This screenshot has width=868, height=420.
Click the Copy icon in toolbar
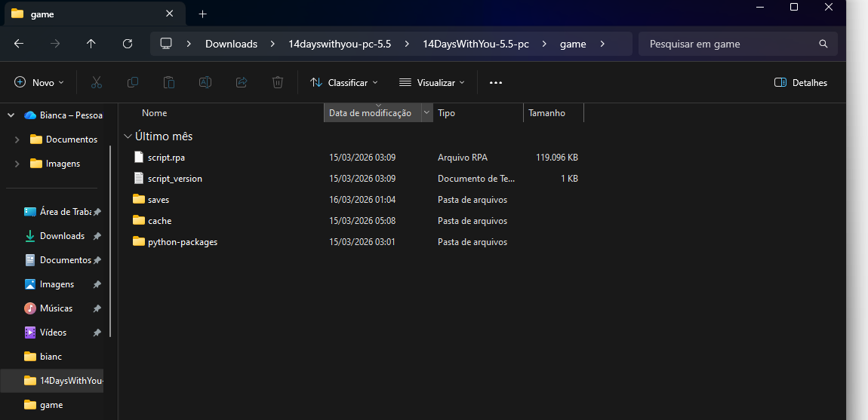coord(133,82)
